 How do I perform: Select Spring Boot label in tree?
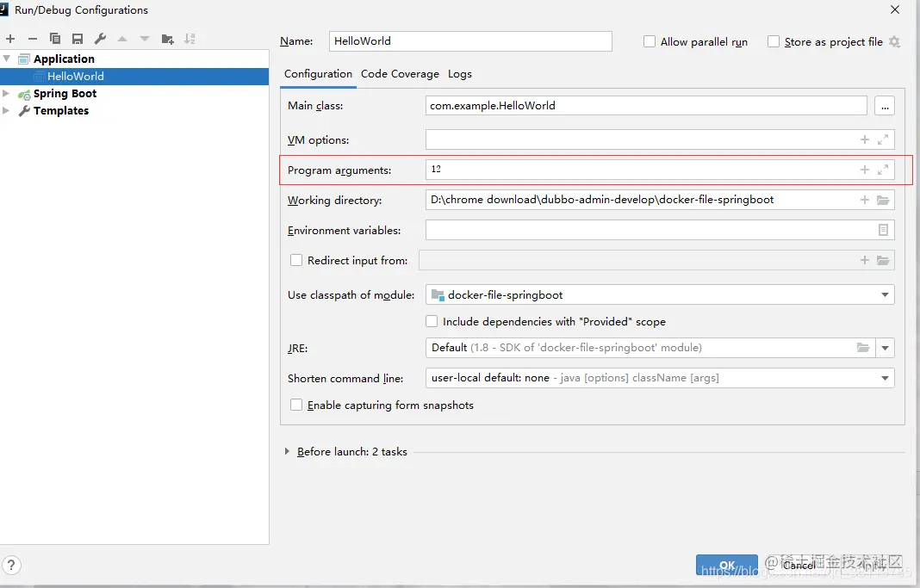pos(65,94)
